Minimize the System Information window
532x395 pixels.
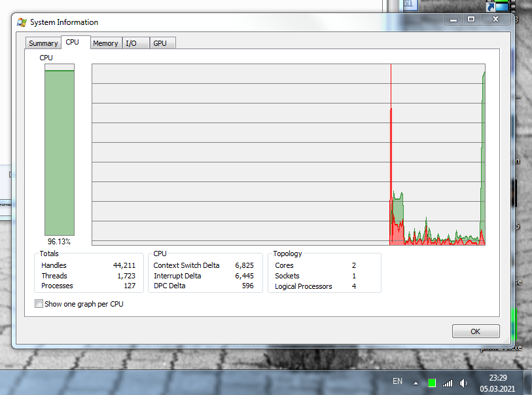[453, 20]
